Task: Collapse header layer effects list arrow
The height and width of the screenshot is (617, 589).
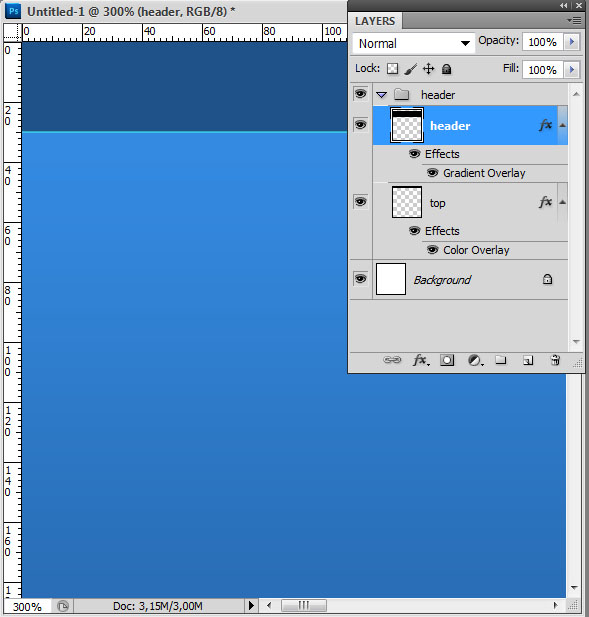Action: tap(563, 125)
